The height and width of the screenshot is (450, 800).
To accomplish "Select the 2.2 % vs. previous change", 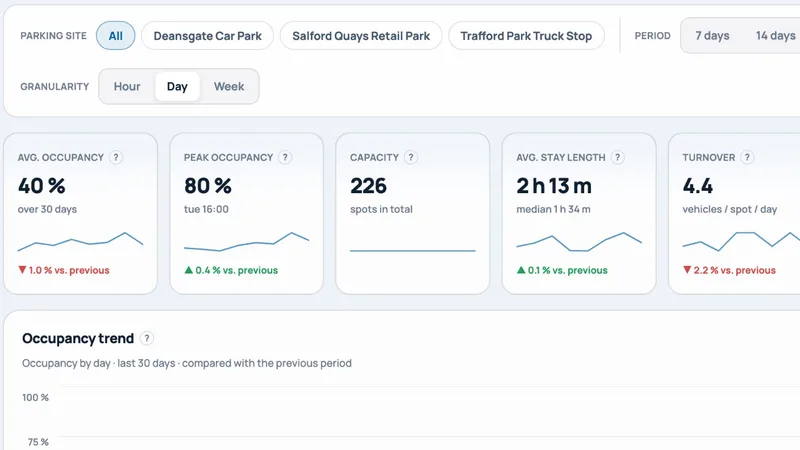I will (730, 270).
